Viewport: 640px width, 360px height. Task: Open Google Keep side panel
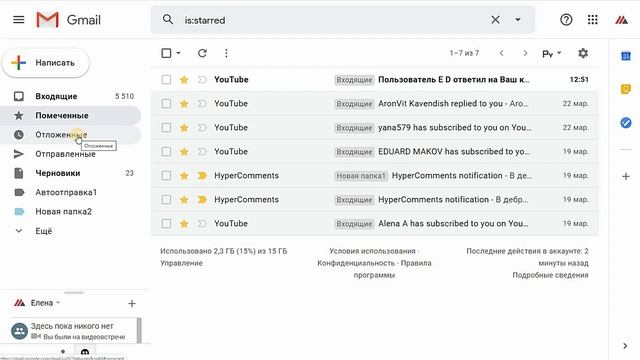coord(626,89)
